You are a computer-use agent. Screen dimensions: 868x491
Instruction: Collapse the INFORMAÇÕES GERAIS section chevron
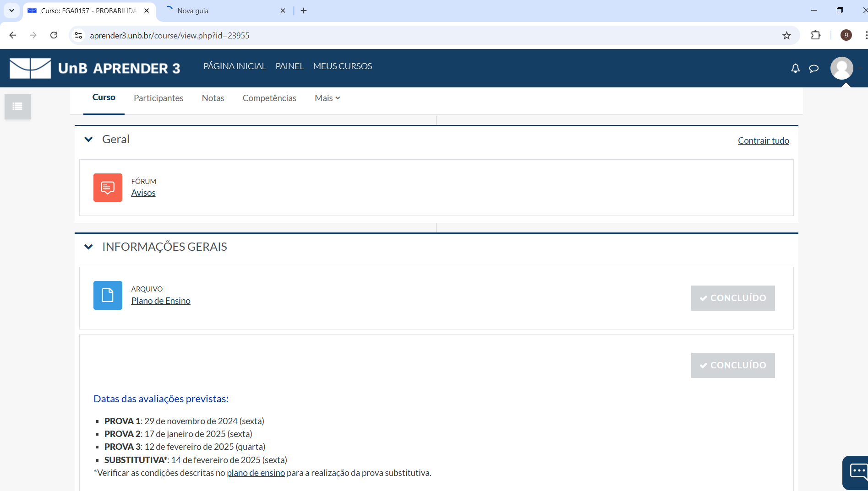coord(88,247)
